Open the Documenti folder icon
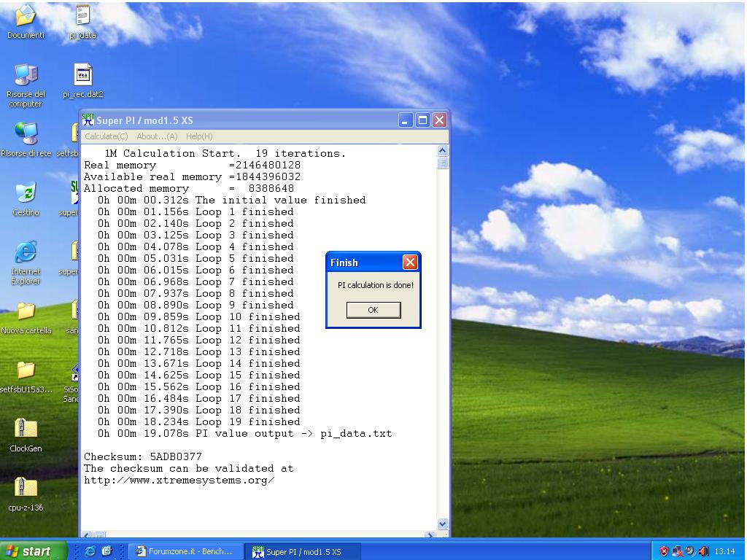Screen dimensions: 747x560 coord(26,16)
